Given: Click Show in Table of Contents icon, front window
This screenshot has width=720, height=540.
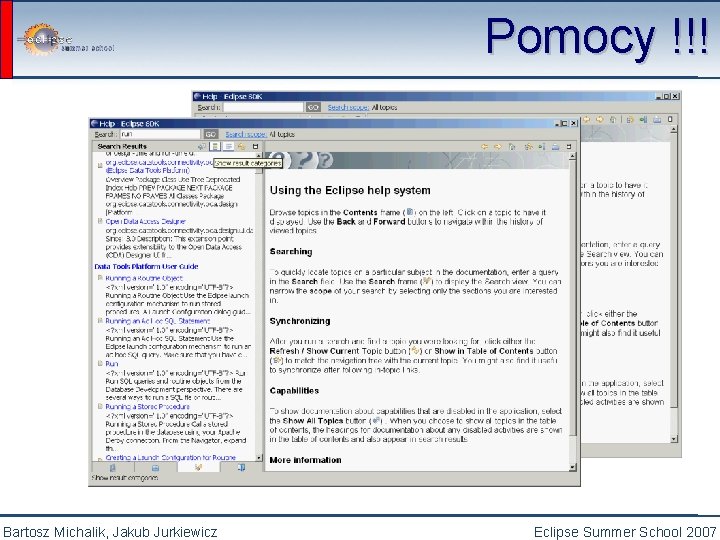Looking at the screenshot, I should [x=529, y=146].
